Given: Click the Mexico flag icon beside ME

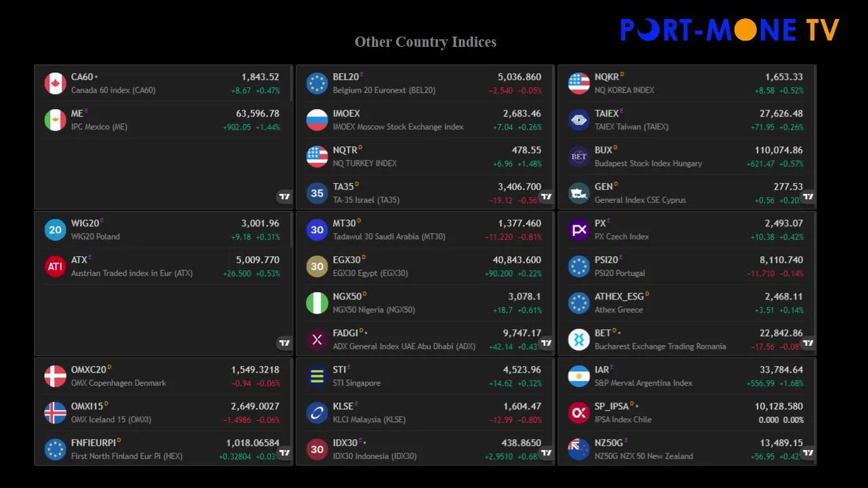Looking at the screenshot, I should 55,120.
